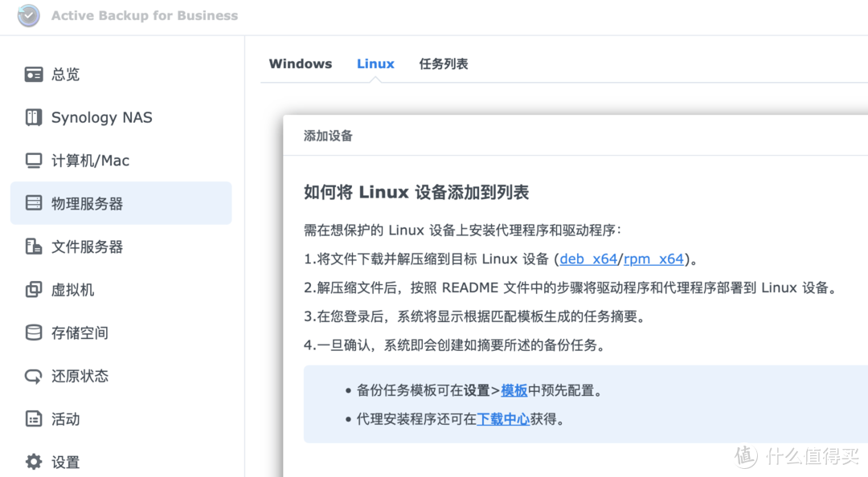Open the 计算机/Mac sidebar icon
Image resolution: width=868 pixels, height=477 pixels.
pyautogui.click(x=33, y=160)
